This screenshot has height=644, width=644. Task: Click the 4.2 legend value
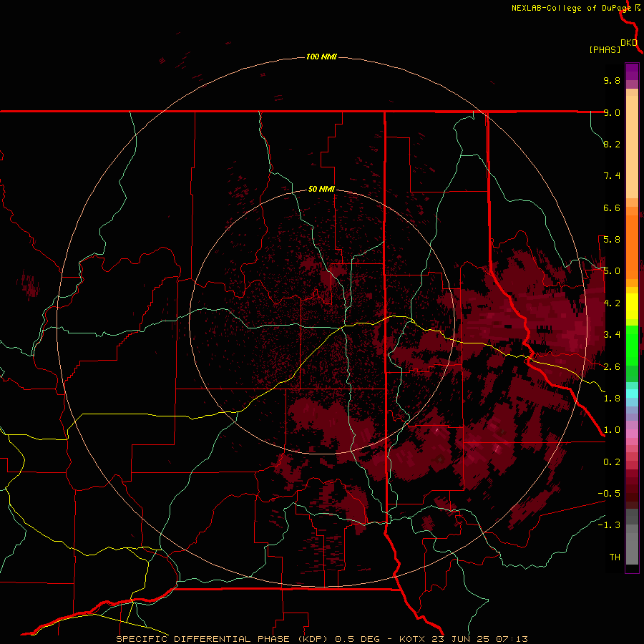612,303
